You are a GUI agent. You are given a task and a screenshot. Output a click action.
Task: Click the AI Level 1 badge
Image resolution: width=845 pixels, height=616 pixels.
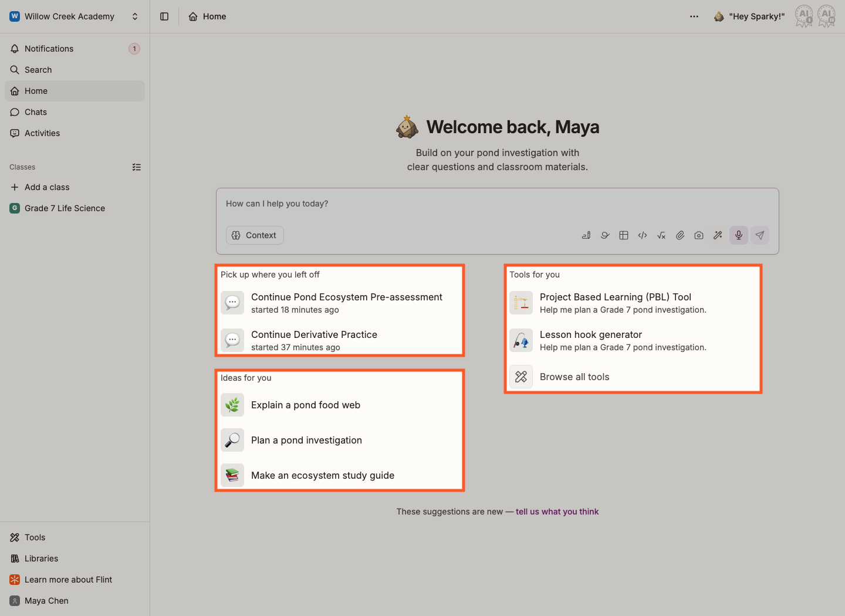pos(804,16)
